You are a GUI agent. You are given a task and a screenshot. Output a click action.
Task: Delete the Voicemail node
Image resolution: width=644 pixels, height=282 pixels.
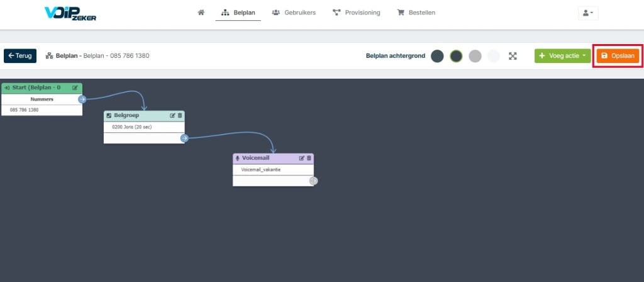coord(309,158)
